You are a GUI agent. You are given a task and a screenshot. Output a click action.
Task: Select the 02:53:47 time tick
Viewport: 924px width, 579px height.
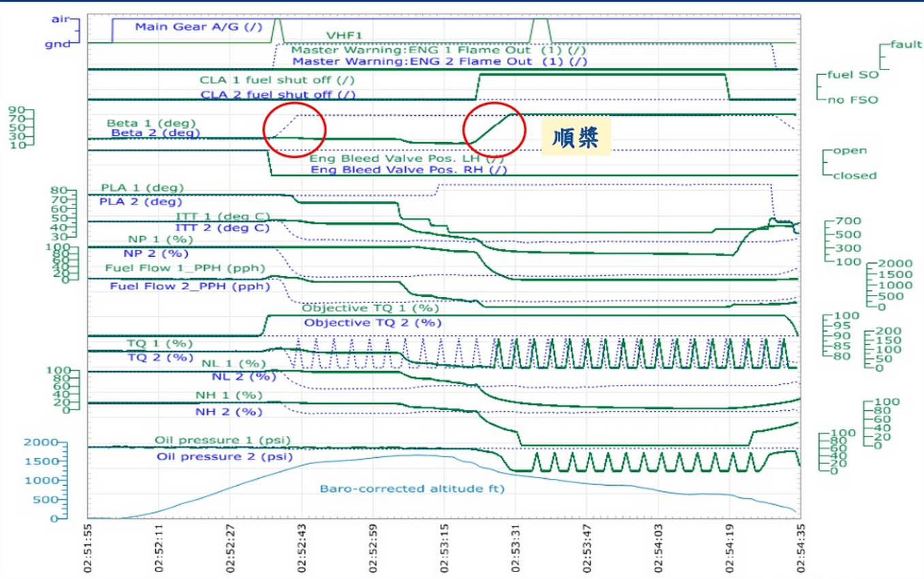coord(587,550)
